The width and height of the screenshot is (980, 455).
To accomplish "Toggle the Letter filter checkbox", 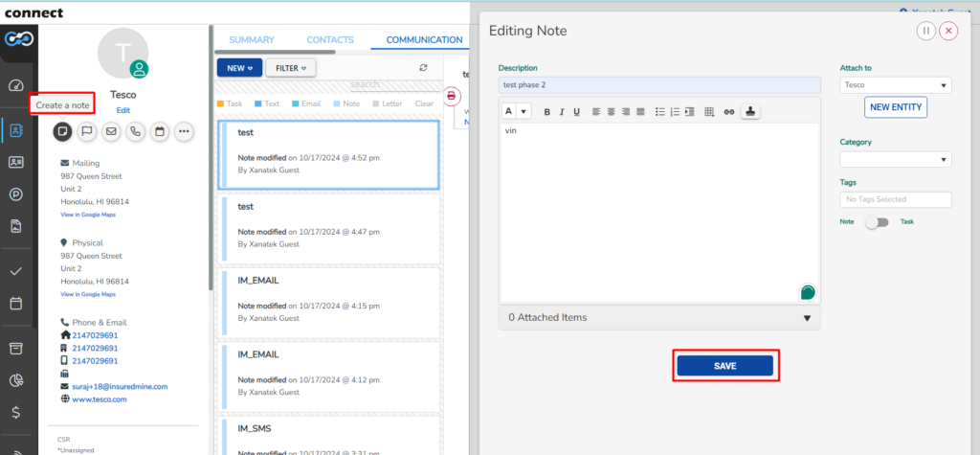I will point(375,103).
